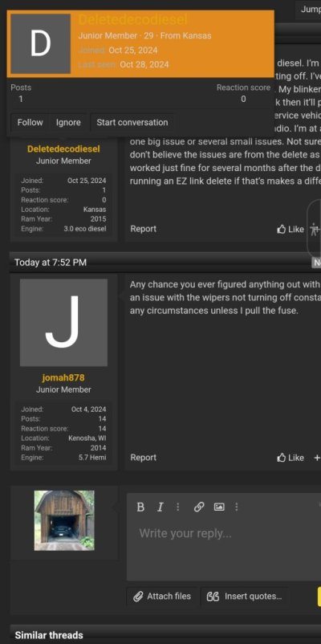Insert quotes into the reply
The image size is (321, 644).
[244, 597]
